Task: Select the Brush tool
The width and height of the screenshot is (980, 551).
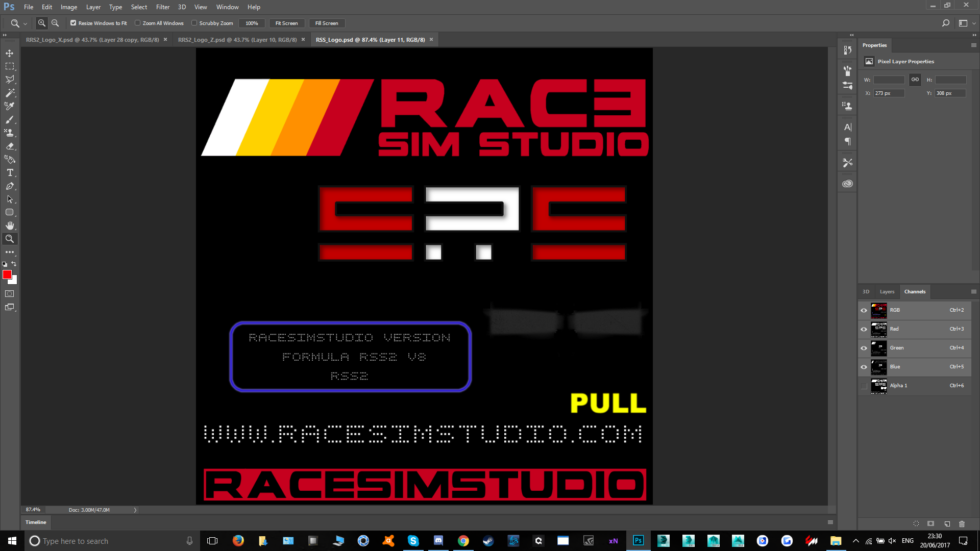Action: [10, 119]
